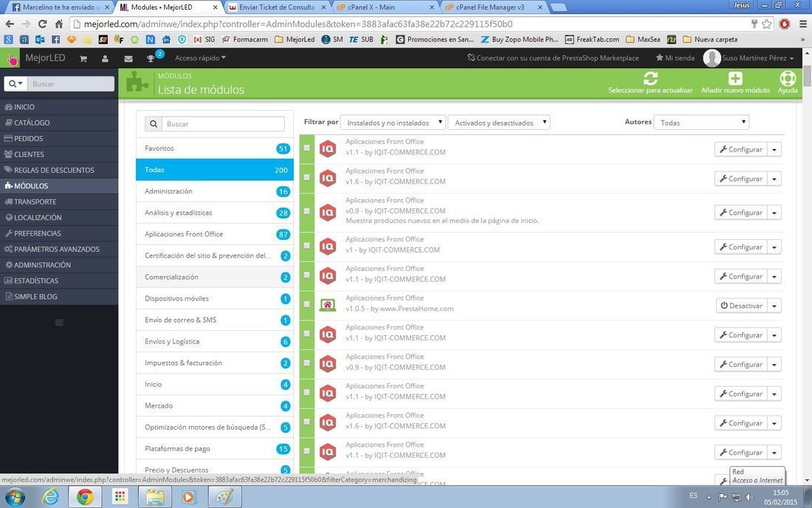Open PEDIDOS in the left menu
Viewport: 812px width, 508px height.
pos(59,138)
